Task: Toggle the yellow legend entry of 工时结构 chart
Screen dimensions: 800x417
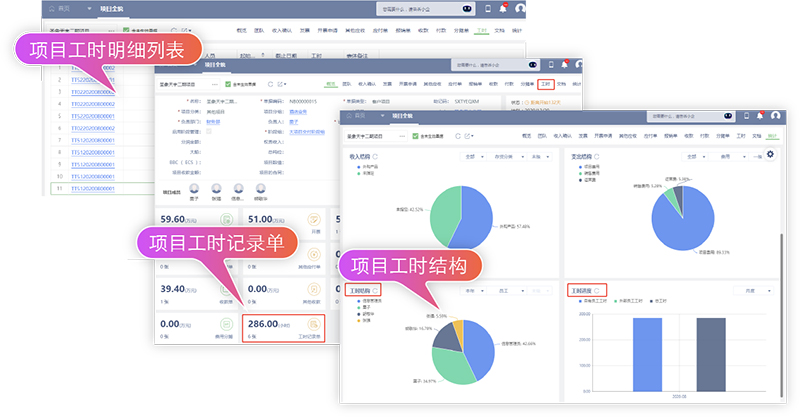Action: [x=364, y=321]
